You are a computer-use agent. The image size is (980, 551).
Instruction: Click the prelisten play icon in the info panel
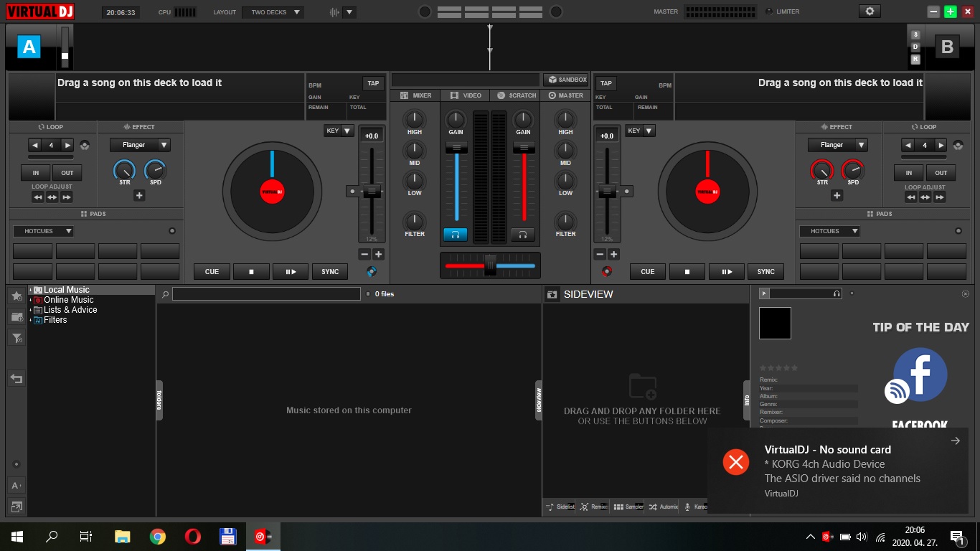click(x=764, y=293)
